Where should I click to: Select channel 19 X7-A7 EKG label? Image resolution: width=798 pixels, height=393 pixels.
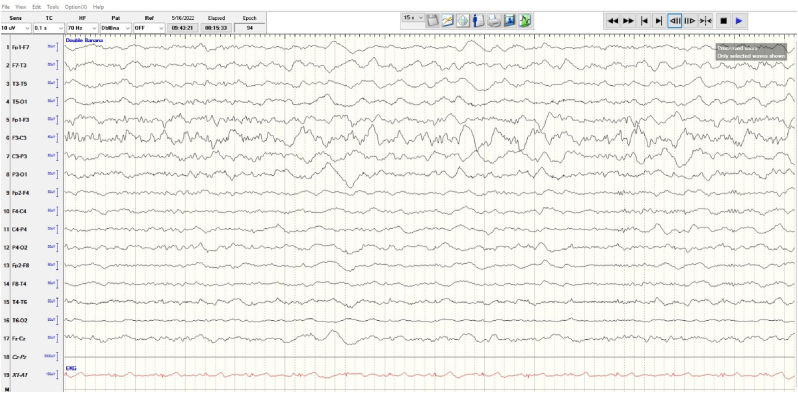click(x=21, y=375)
